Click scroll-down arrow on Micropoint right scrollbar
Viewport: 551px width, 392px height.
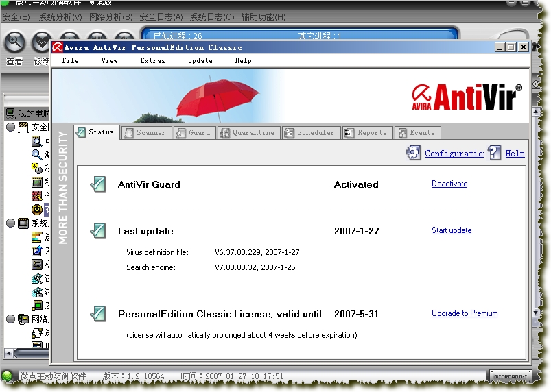(x=536, y=313)
